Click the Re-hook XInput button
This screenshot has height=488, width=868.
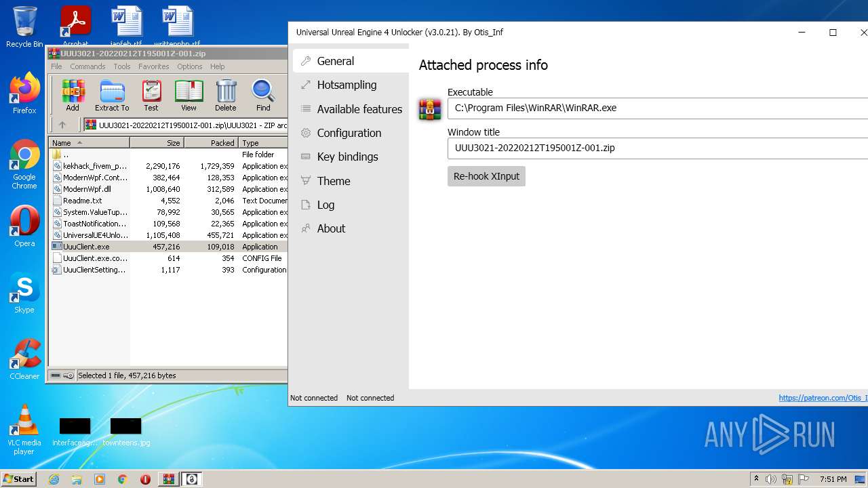coord(486,176)
